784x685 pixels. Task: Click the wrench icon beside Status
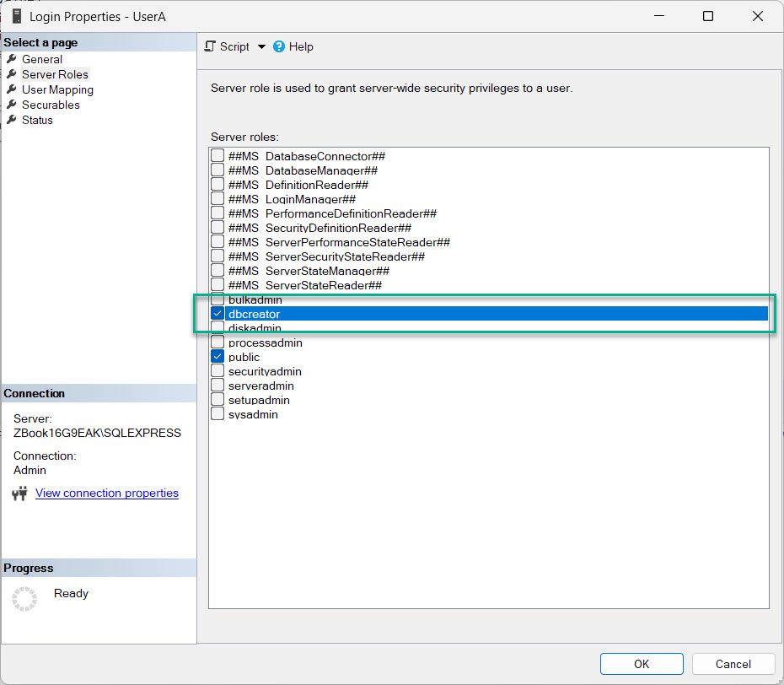click(x=12, y=120)
